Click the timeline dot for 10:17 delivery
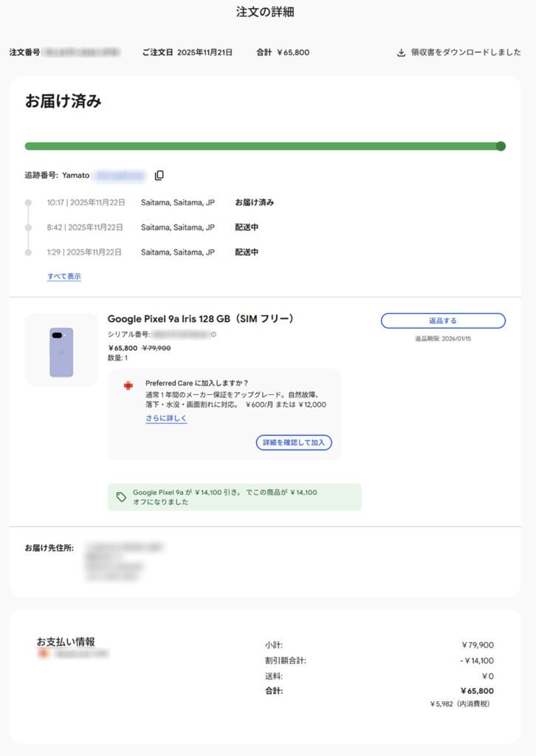The height and width of the screenshot is (756, 536). (28, 202)
